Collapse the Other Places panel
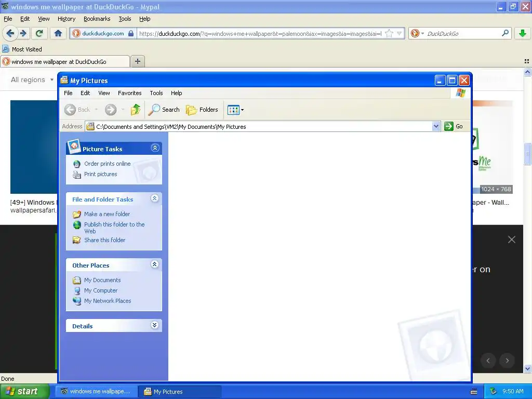 155,264
